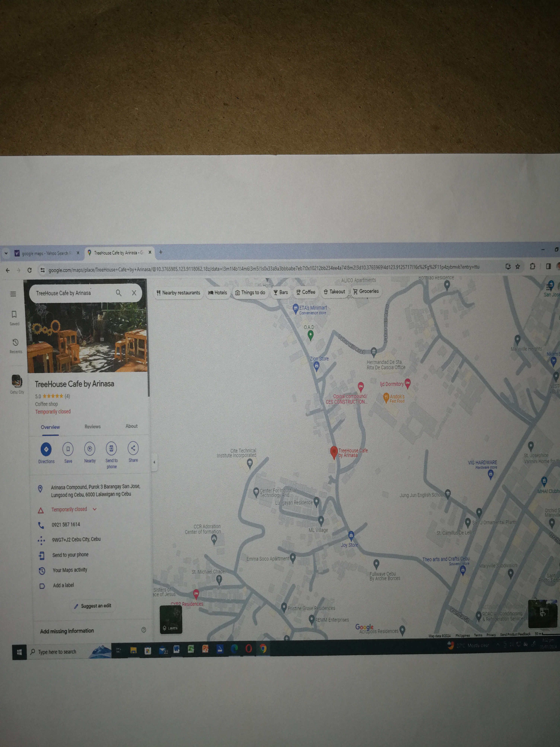Open the hamburger main menu
This screenshot has width=560, height=747.
point(13,294)
